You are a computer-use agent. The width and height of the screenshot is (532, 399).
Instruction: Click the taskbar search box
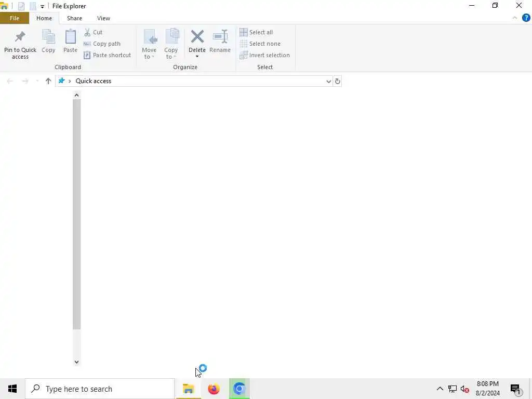coord(100,389)
